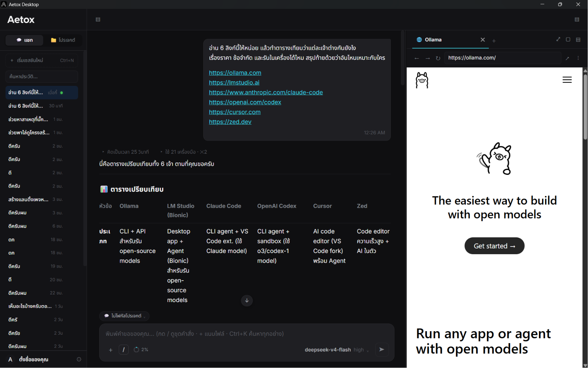Go forward in the embedded browser

[x=428, y=58]
